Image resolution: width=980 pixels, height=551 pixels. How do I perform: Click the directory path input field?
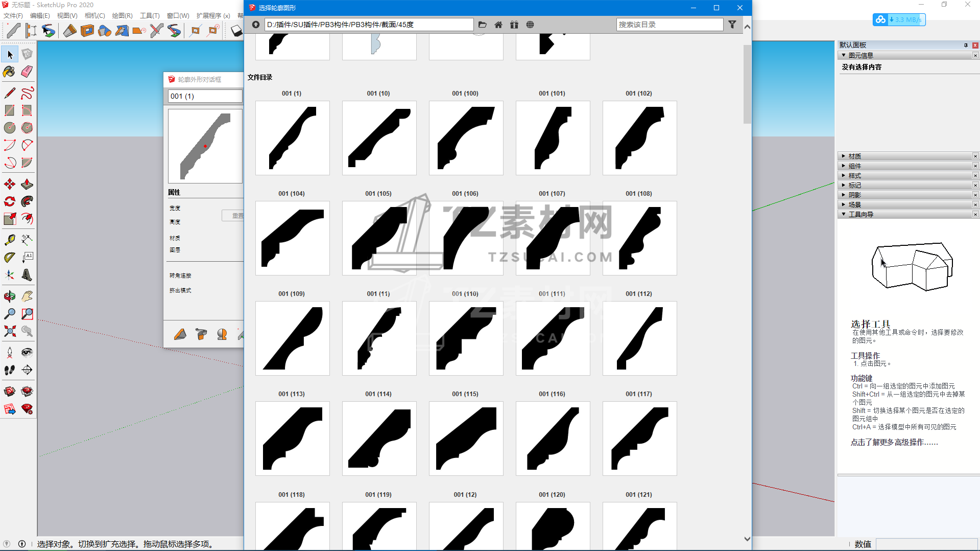tap(369, 25)
